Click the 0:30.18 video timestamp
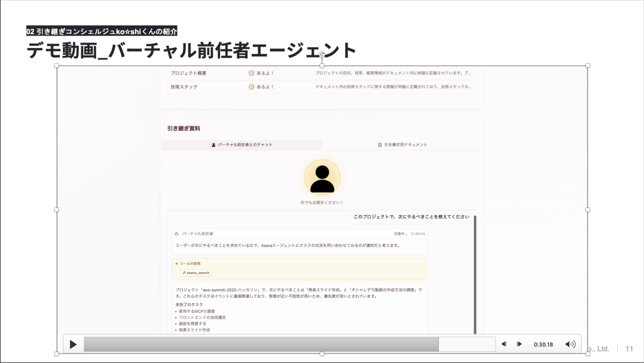 (x=543, y=344)
